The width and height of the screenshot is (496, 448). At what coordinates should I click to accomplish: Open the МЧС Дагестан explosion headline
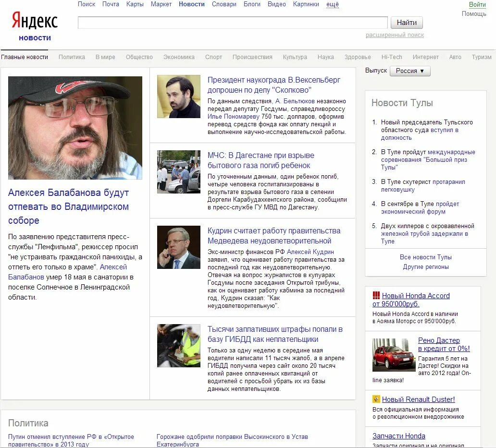click(261, 160)
